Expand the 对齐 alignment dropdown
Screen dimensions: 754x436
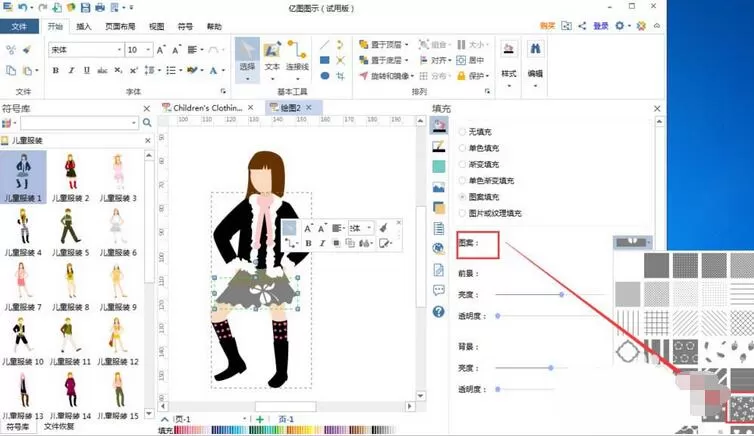click(x=449, y=60)
